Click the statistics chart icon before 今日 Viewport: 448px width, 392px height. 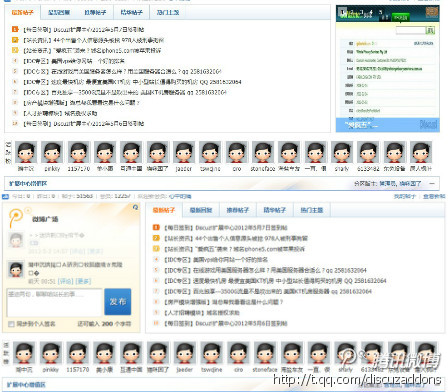pos(6,196)
